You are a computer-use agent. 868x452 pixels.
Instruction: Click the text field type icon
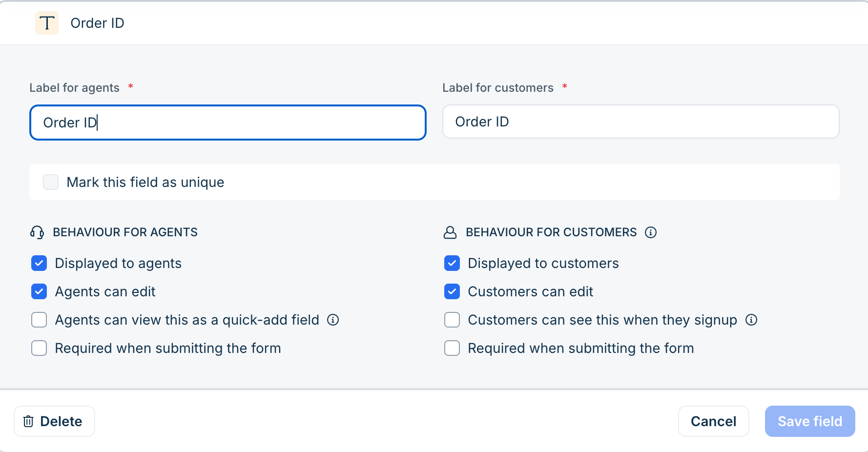click(x=47, y=23)
